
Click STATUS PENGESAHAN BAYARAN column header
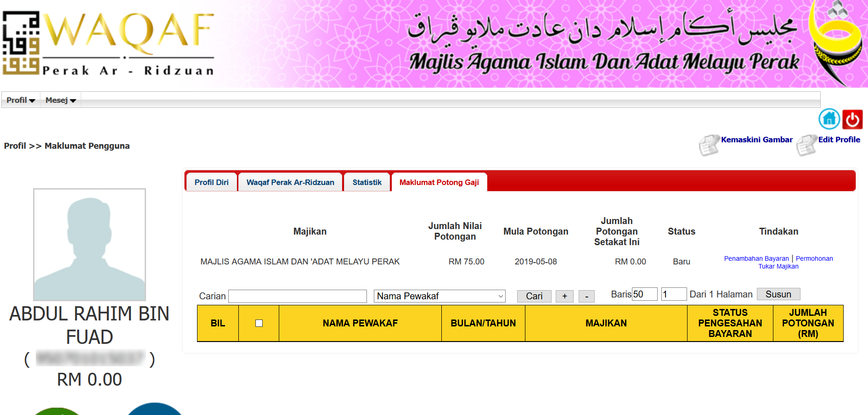[730, 323]
